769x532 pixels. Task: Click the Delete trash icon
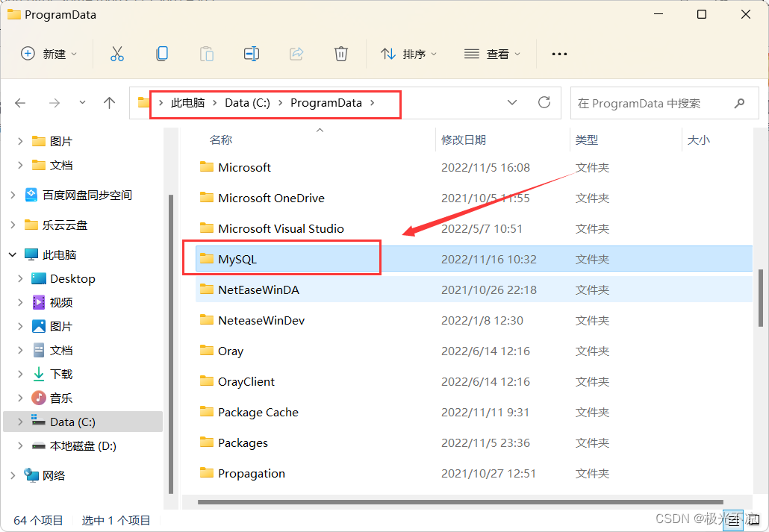pos(340,53)
